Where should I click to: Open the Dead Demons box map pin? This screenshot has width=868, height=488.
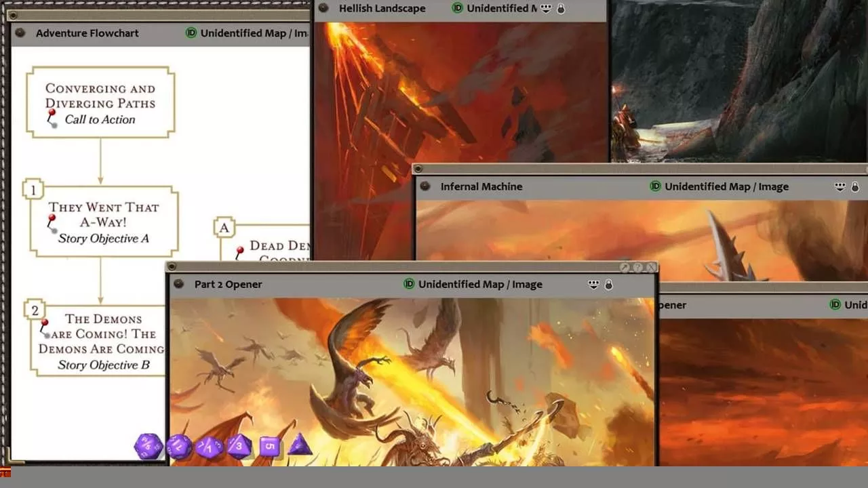[x=239, y=254]
